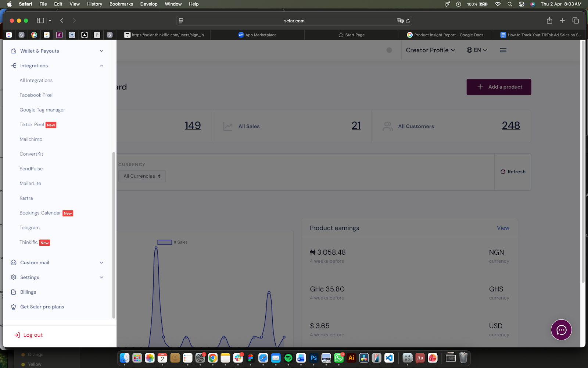Open Spotify from the dock

click(288, 358)
